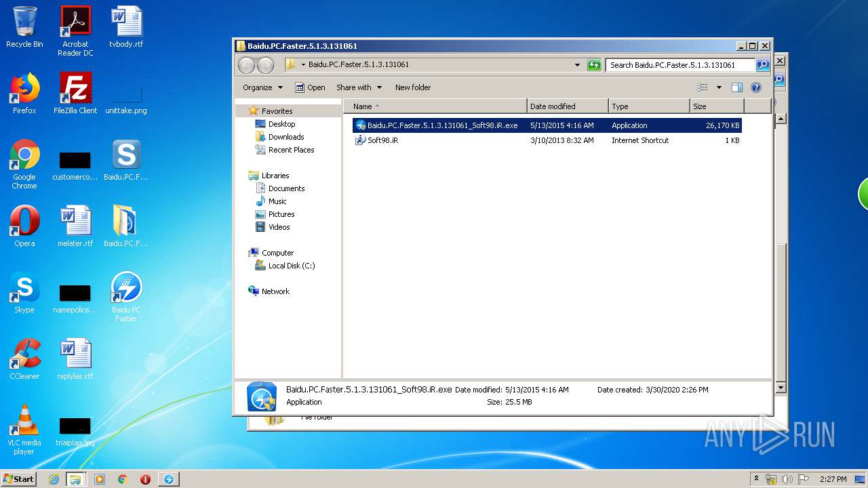Refresh the folder with the green arrows button

tap(594, 65)
